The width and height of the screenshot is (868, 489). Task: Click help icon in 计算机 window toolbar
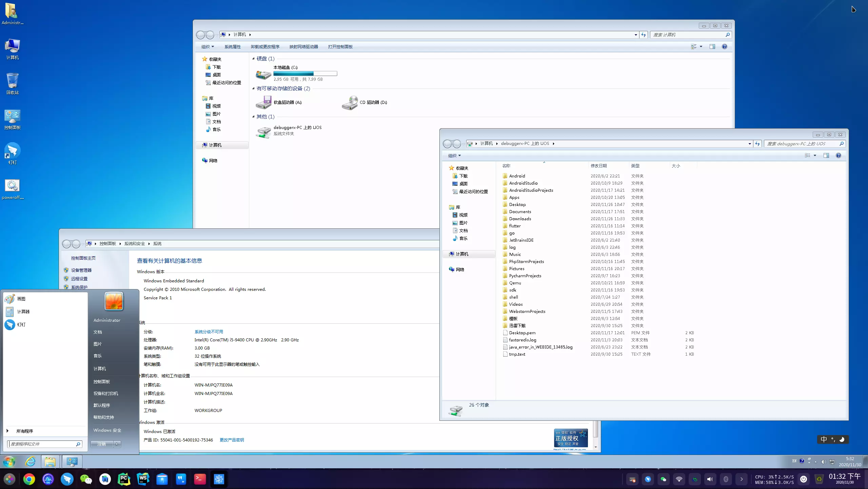pos(725,46)
